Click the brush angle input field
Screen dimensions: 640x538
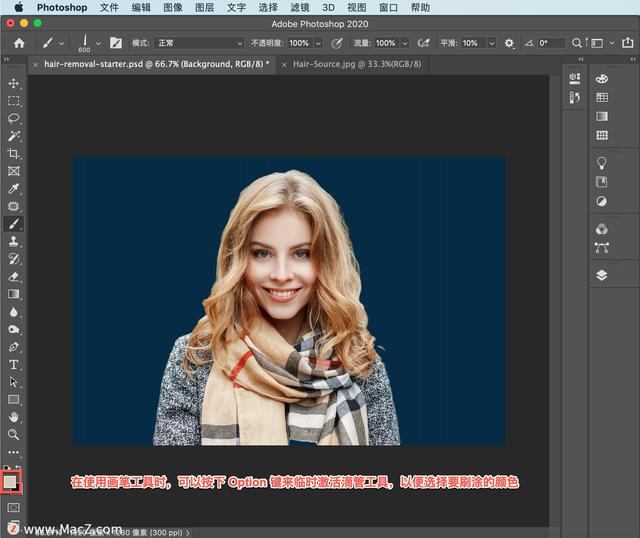551,43
